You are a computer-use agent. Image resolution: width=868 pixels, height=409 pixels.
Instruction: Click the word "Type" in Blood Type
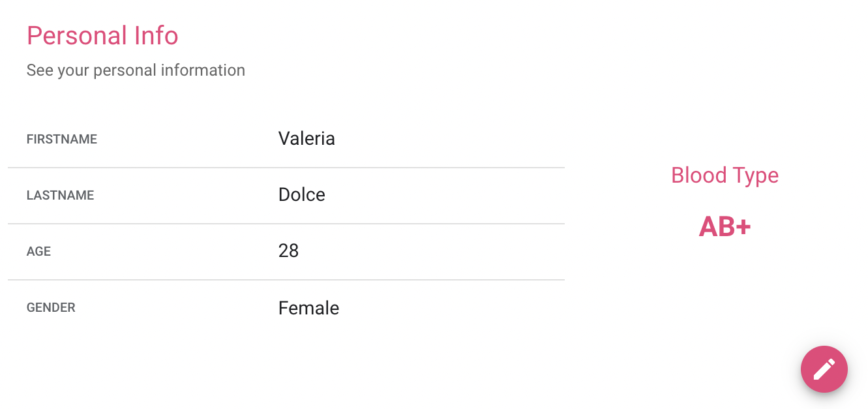tap(755, 175)
